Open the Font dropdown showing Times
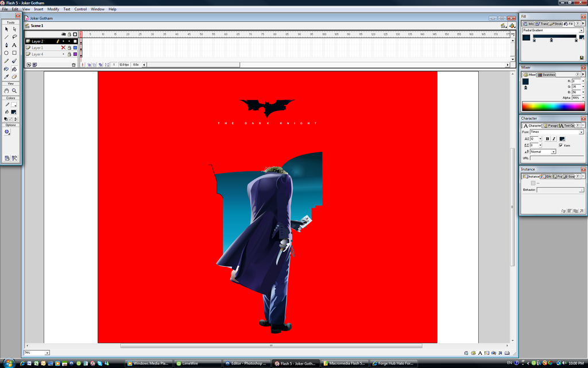 pos(581,132)
